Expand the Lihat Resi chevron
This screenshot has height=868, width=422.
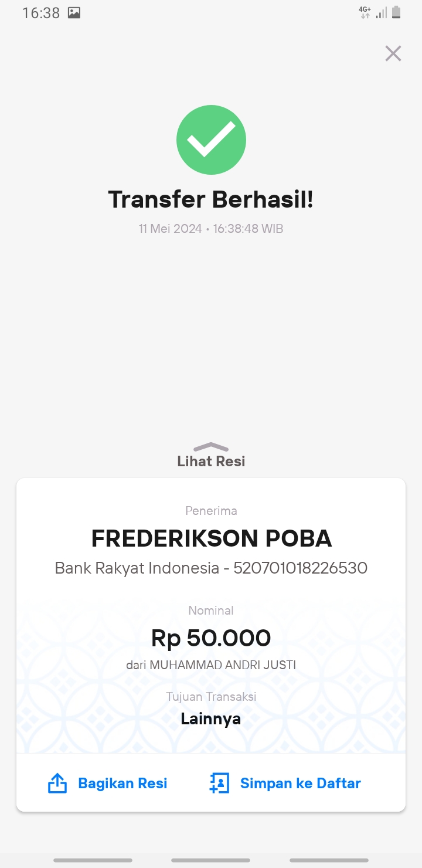coord(211,447)
